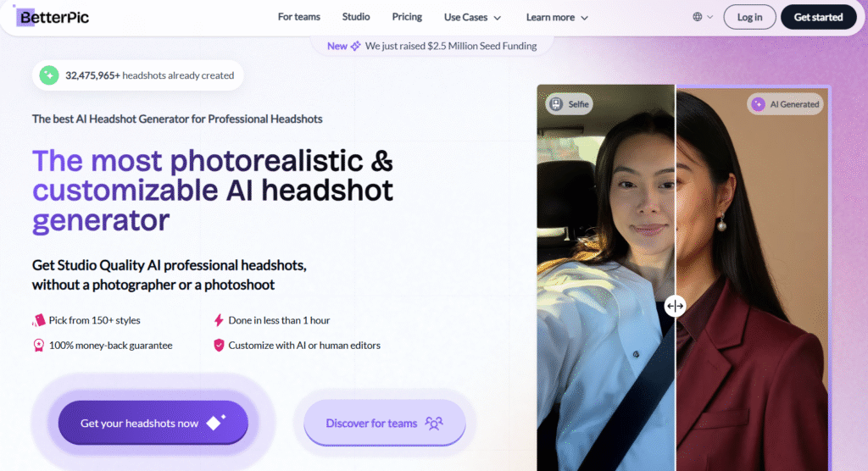
Task: Click the sparkle icon next to New
Action: tap(355, 46)
